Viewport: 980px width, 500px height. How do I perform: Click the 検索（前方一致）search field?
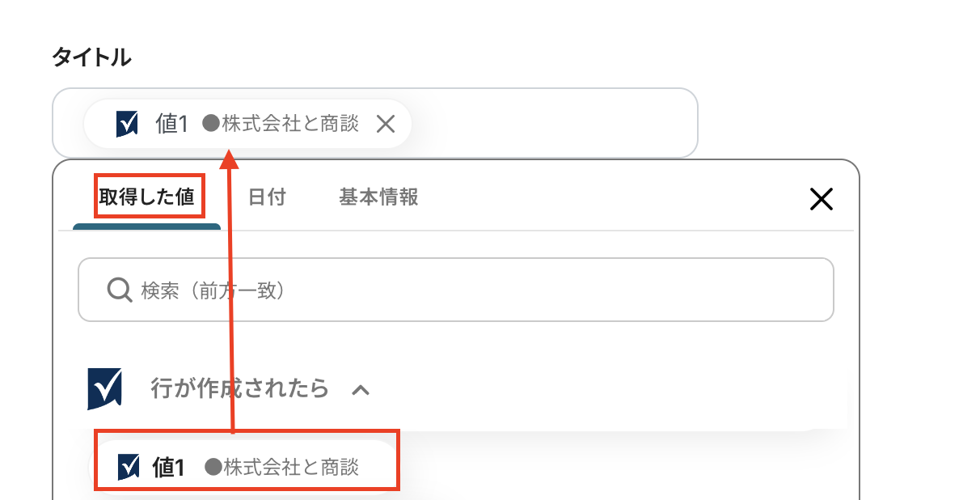[x=469, y=290]
